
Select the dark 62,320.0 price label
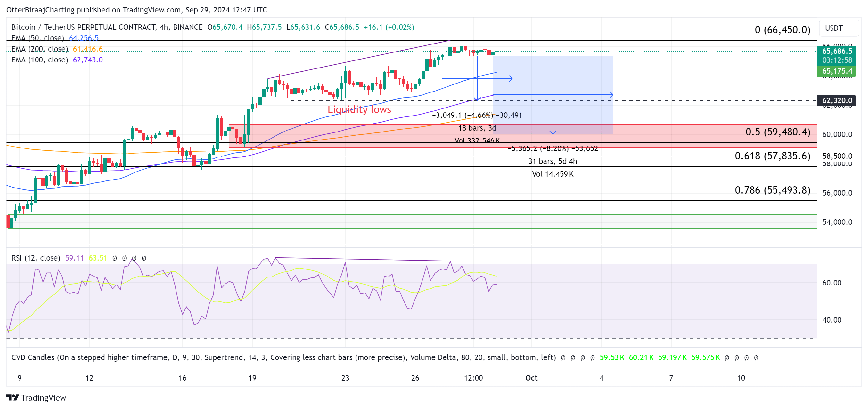[x=837, y=100]
